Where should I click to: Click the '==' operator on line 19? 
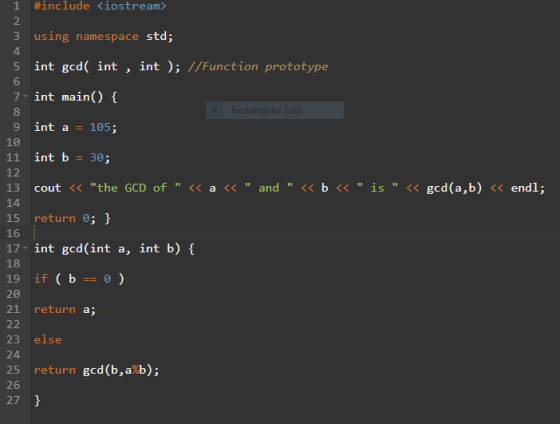[x=90, y=279]
